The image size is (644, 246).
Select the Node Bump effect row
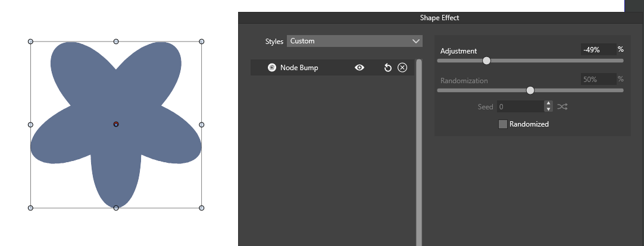click(315, 68)
